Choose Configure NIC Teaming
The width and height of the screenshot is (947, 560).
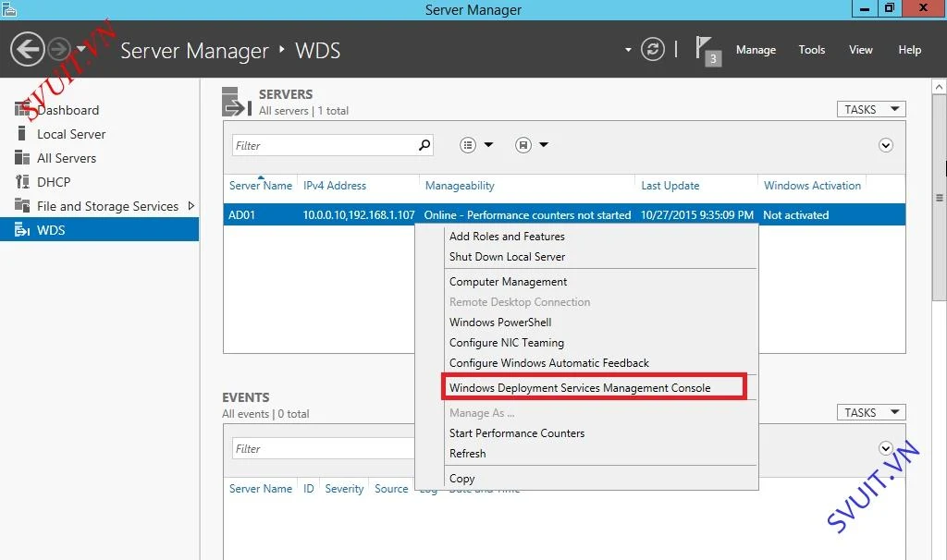pyautogui.click(x=506, y=343)
